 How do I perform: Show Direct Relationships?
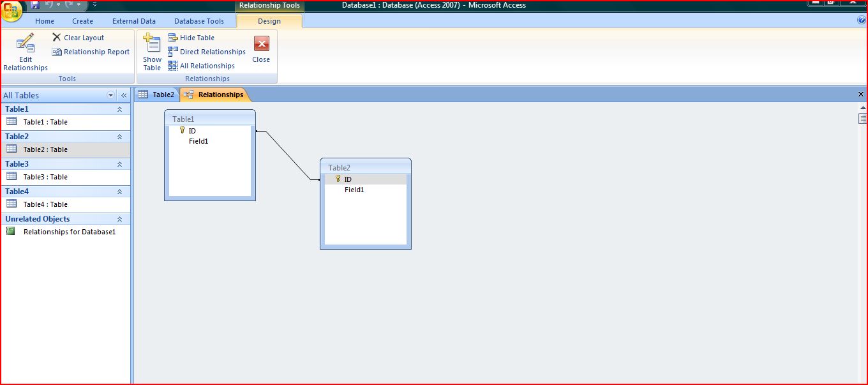(x=207, y=52)
